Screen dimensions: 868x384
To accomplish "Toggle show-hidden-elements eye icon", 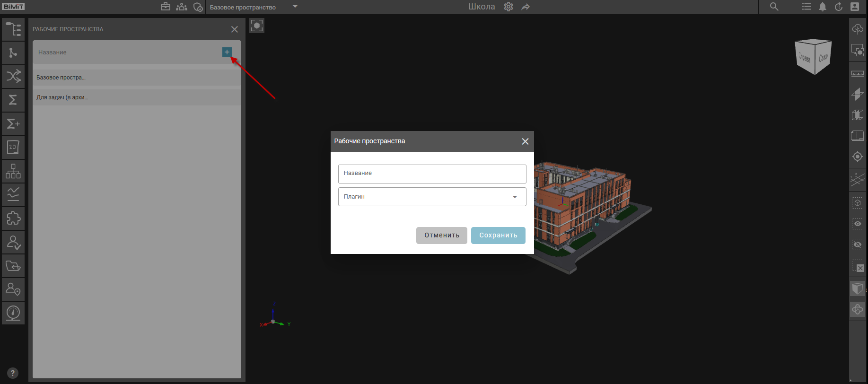I will [857, 223].
